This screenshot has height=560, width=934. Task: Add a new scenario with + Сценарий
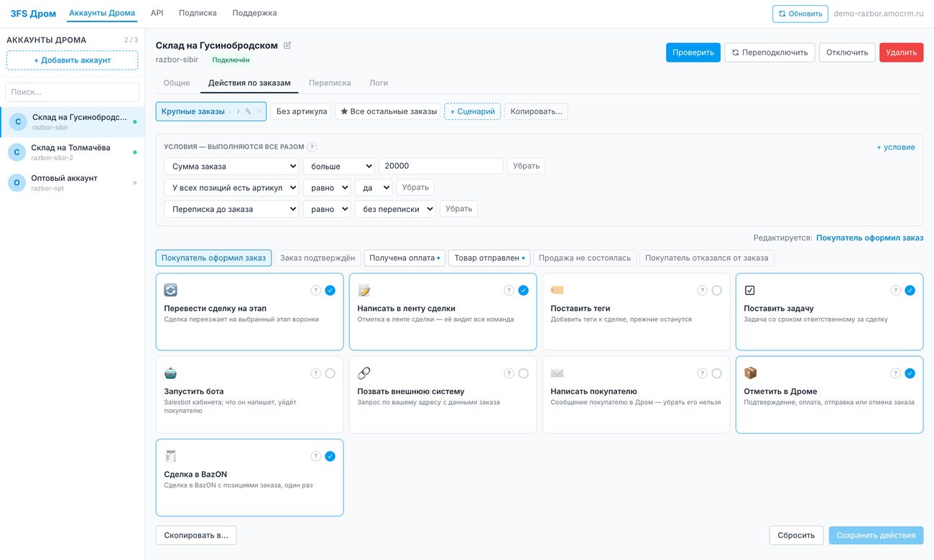click(x=472, y=111)
